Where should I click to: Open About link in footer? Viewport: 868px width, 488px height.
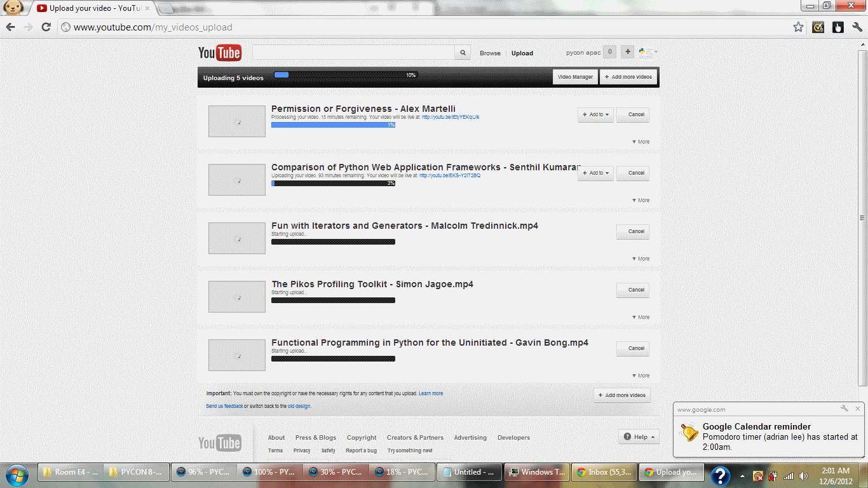click(x=276, y=438)
